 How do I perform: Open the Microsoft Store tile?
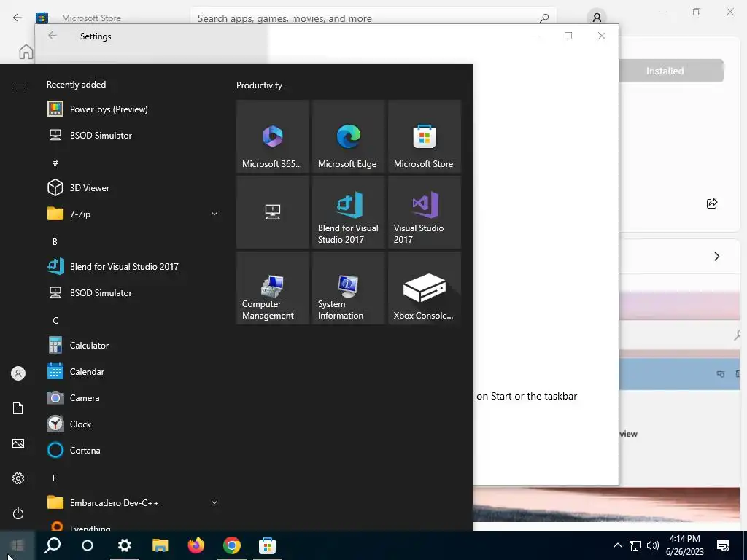[425, 136]
